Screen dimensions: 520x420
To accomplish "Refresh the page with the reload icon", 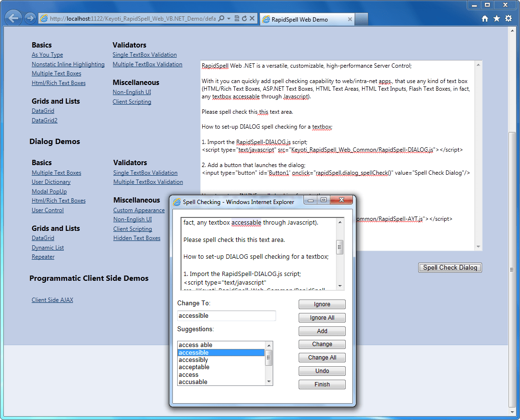I will [244, 19].
